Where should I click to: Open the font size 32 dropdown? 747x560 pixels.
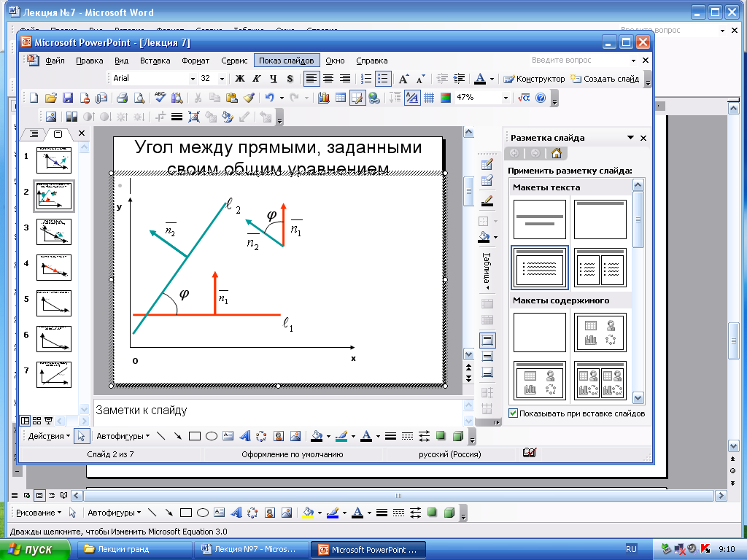click(222, 79)
